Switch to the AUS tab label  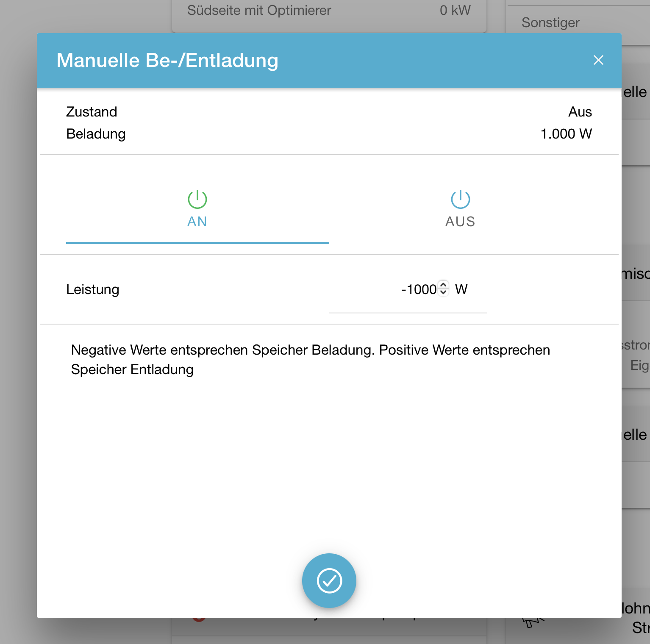(x=460, y=222)
